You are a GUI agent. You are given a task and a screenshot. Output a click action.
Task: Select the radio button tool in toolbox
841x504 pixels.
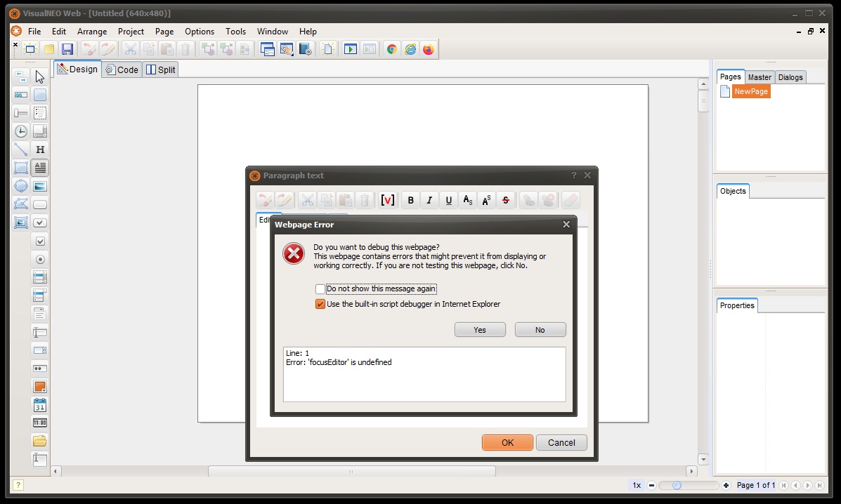40,259
